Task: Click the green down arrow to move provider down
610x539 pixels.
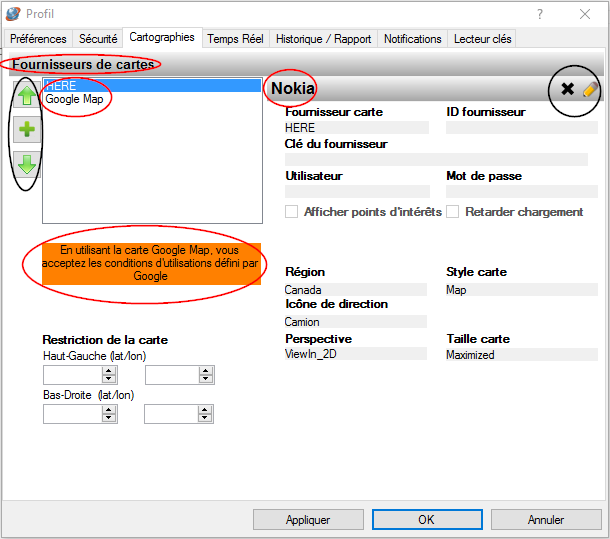Action: click(x=27, y=165)
